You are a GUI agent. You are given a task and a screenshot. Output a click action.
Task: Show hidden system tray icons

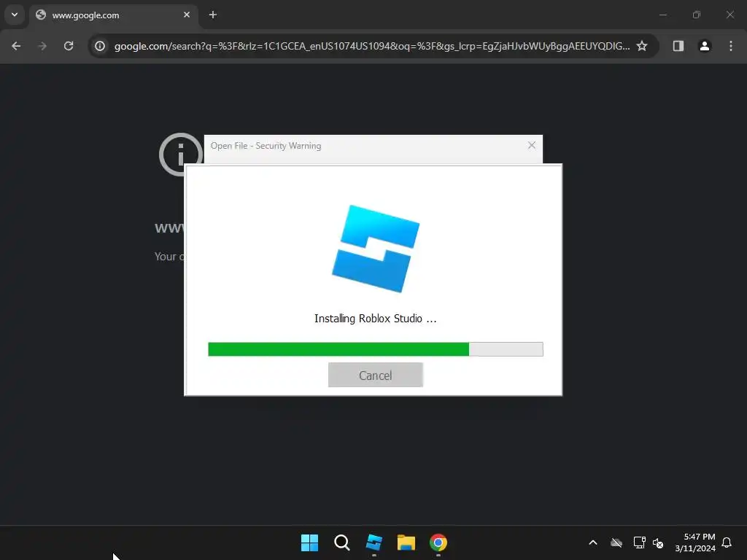click(x=593, y=542)
